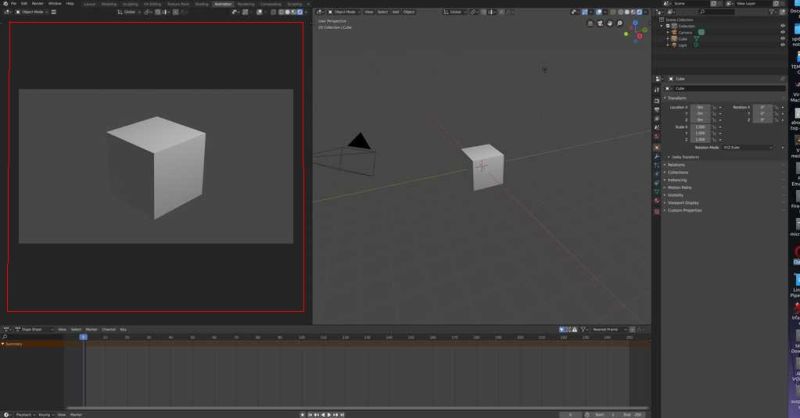This screenshot has height=418, width=800.
Task: Jump to the timeline start frame button
Action: click(310, 415)
